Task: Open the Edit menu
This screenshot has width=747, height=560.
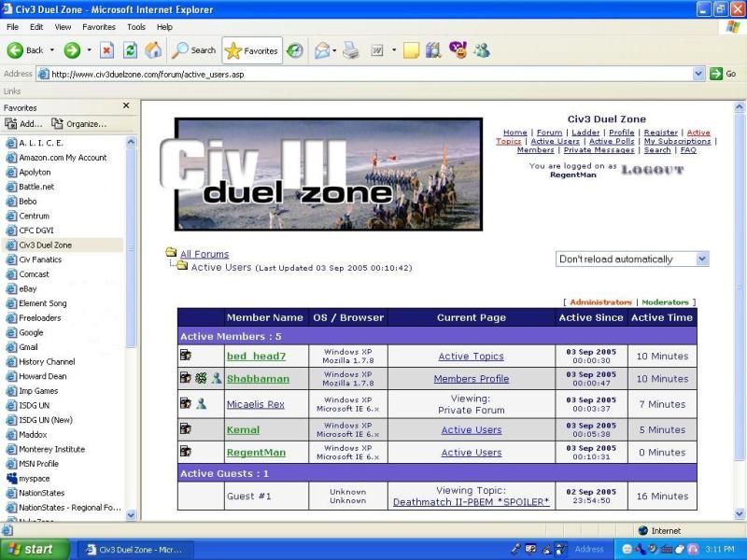Action: point(36,27)
